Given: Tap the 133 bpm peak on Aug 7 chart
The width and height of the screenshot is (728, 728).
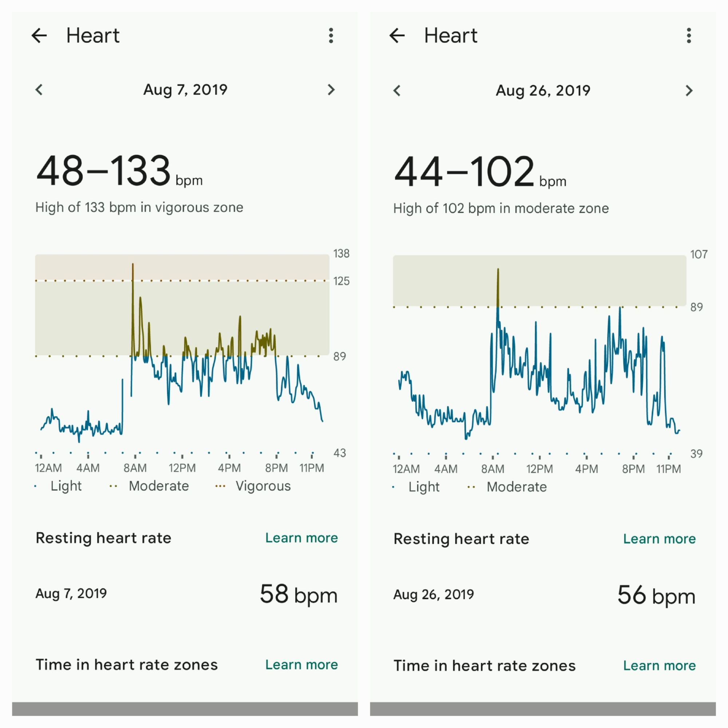Looking at the screenshot, I should click(132, 265).
